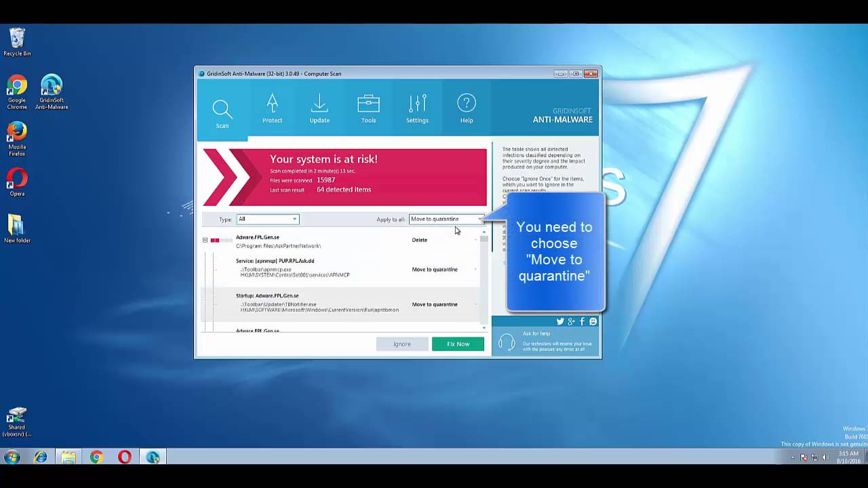Click the path C:\Program files\AskPartnerNetwork\
This screenshot has width=868, height=488.
[x=278, y=246]
